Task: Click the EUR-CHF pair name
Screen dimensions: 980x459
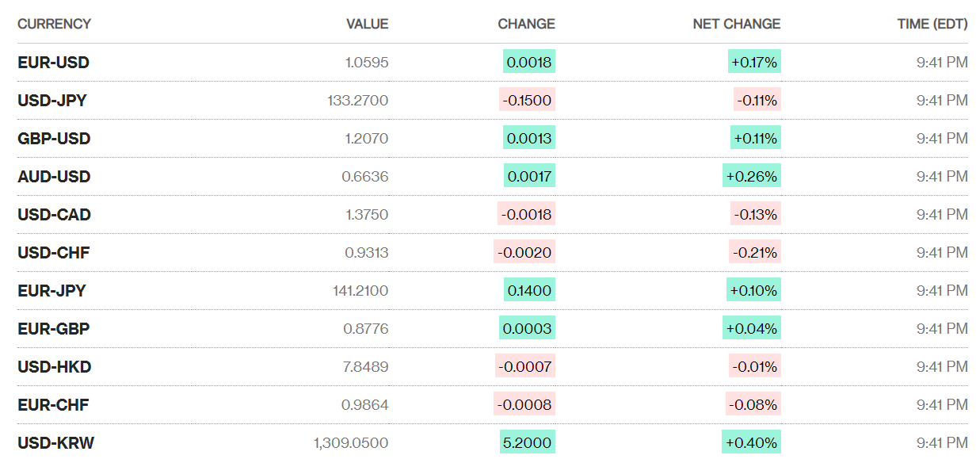Action: (x=53, y=404)
